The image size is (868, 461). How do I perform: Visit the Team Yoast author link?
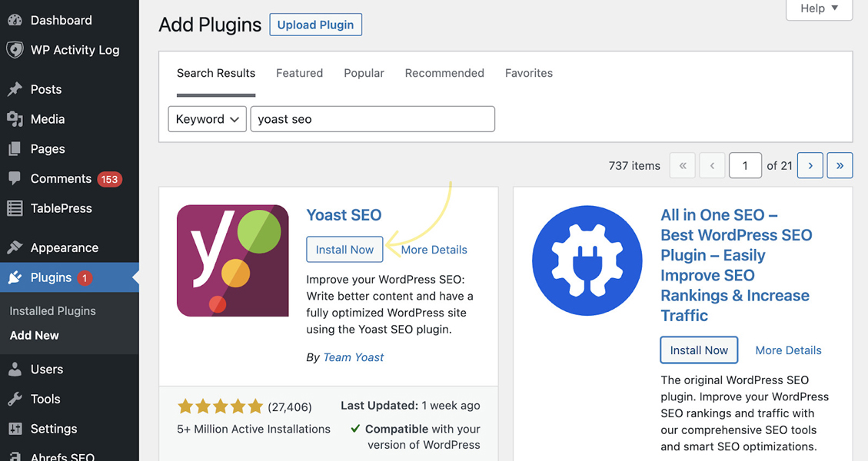click(353, 357)
